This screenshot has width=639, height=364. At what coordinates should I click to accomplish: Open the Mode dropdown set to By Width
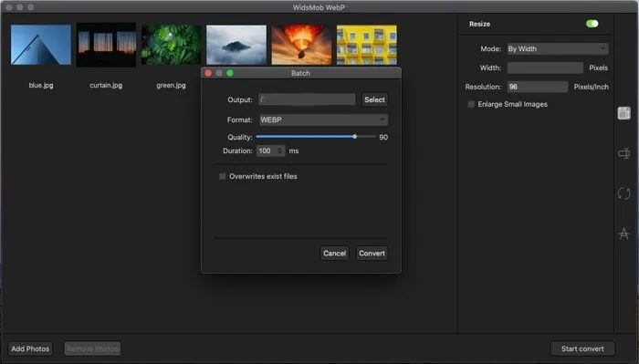tap(557, 49)
